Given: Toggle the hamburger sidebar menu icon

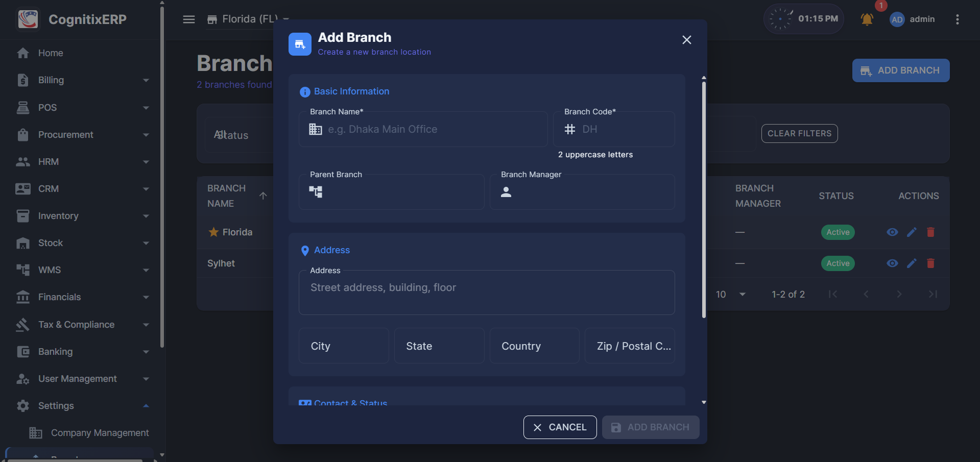Looking at the screenshot, I should pos(189,19).
